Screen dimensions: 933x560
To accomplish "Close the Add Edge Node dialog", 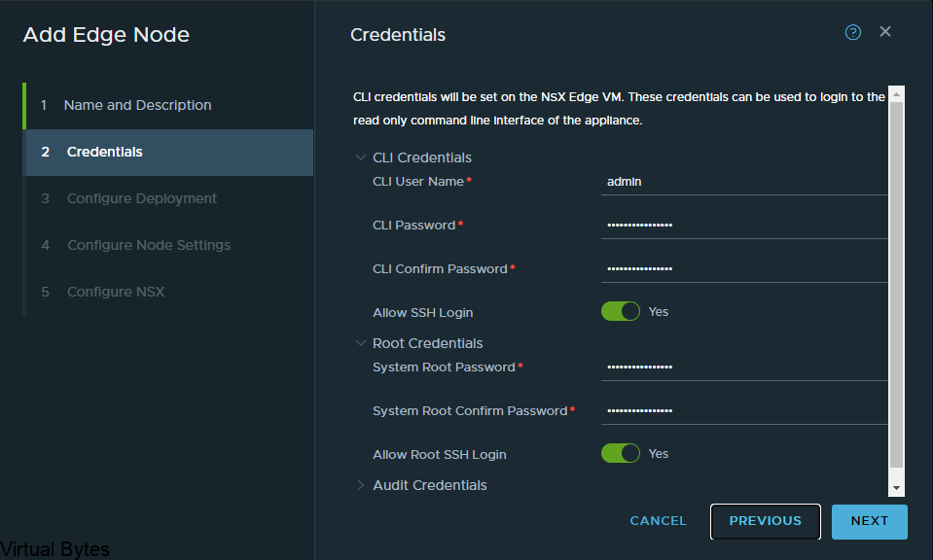I will pyautogui.click(x=885, y=31).
